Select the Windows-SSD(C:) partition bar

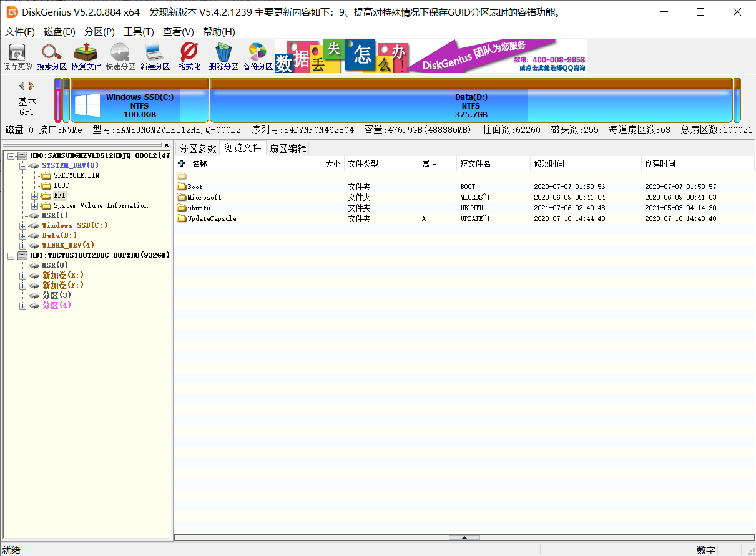point(140,100)
